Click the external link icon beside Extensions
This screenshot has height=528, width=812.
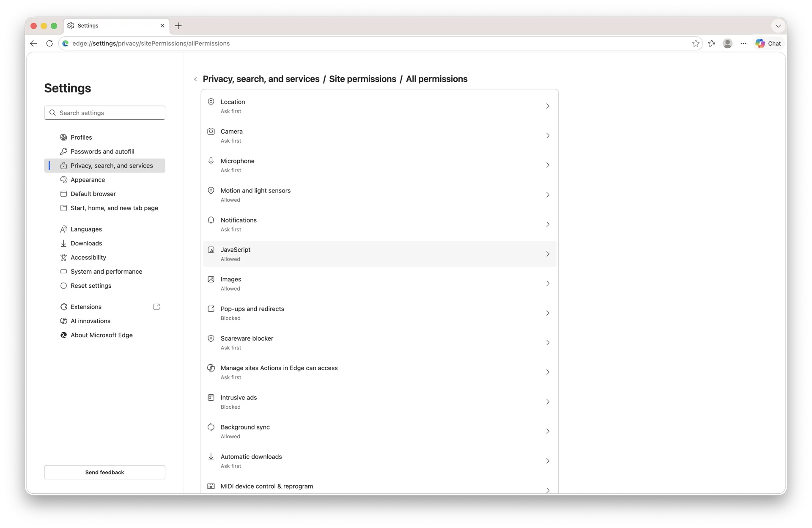(x=156, y=307)
